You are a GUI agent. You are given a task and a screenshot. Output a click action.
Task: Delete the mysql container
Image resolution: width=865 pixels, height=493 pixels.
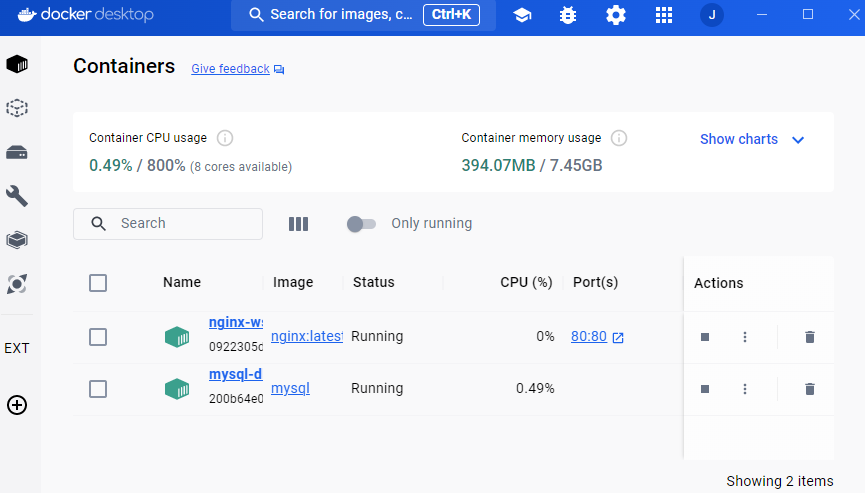click(x=810, y=389)
